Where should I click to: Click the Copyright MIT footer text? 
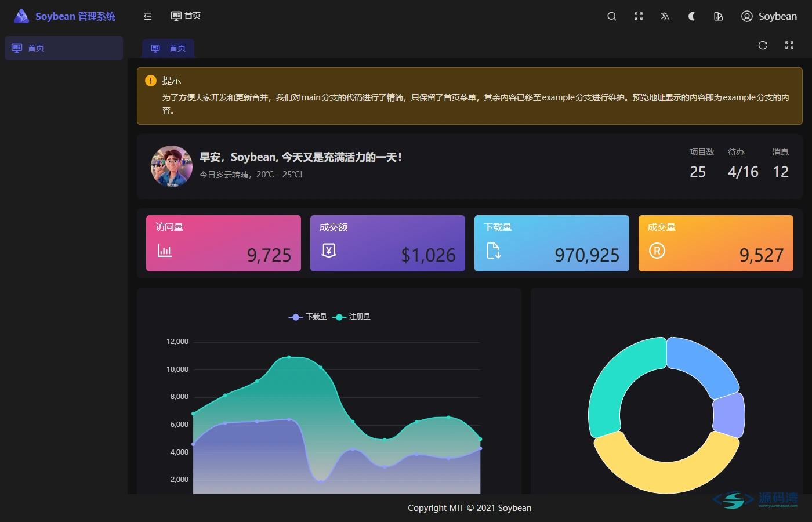click(x=470, y=508)
